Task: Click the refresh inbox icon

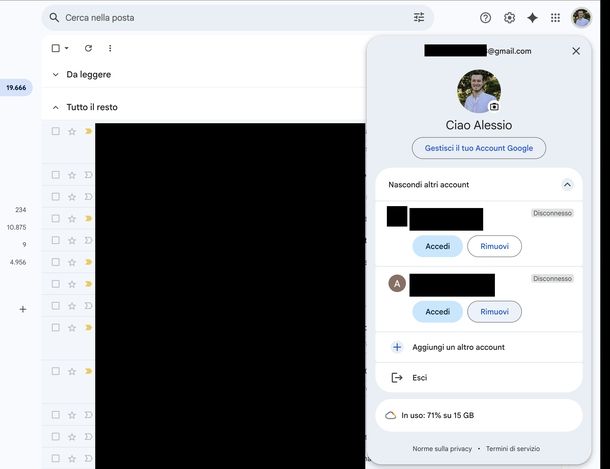Action: point(88,48)
